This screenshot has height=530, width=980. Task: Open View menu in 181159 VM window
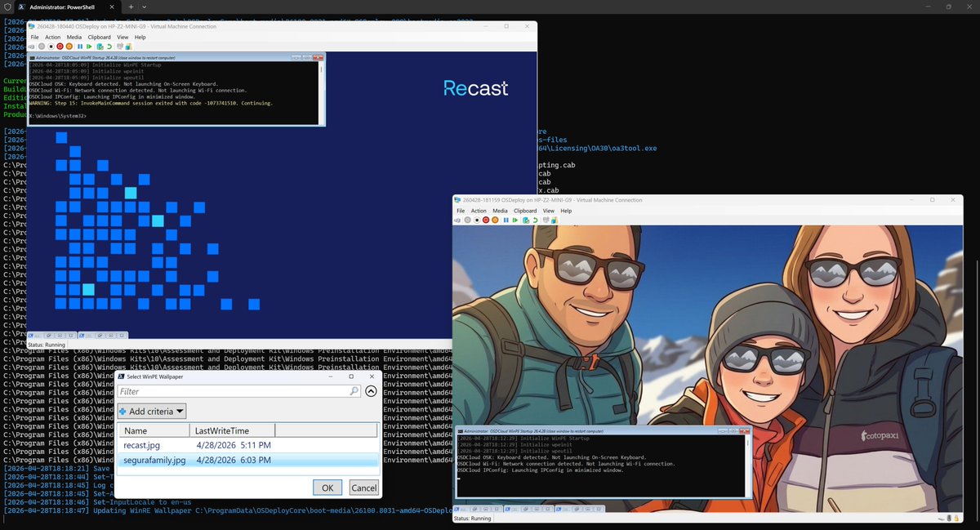click(x=549, y=211)
